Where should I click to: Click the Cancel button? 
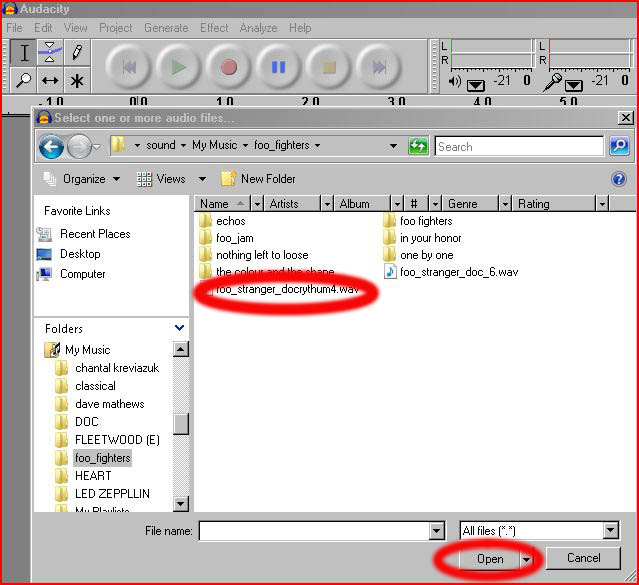coord(583,558)
